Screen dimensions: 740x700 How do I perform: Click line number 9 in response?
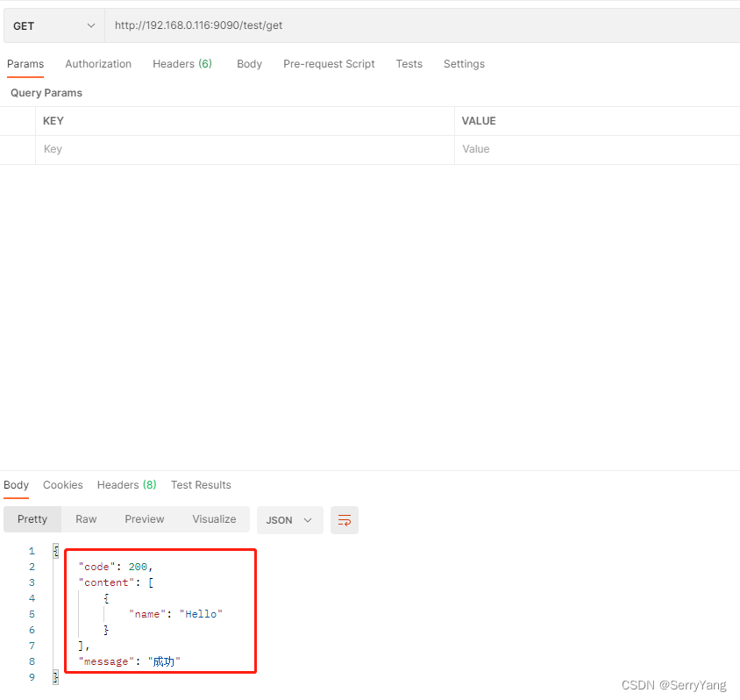click(32, 677)
